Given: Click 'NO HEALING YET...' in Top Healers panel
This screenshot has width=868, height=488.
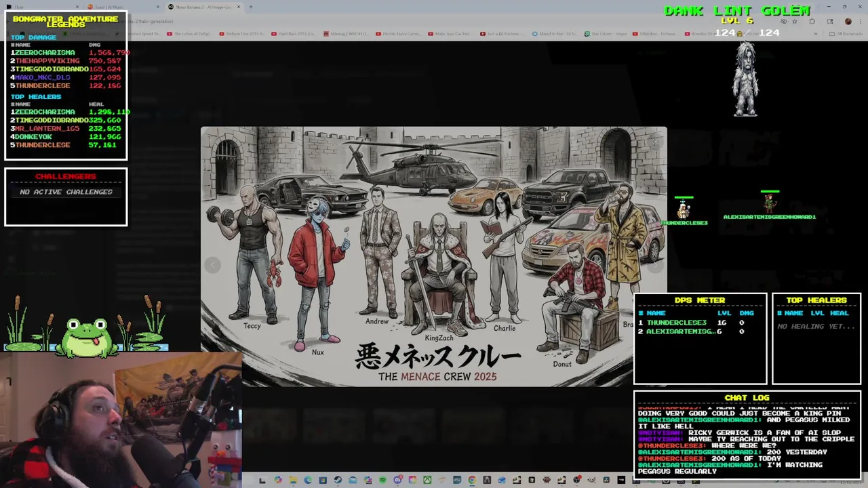Looking at the screenshot, I should [816, 326].
